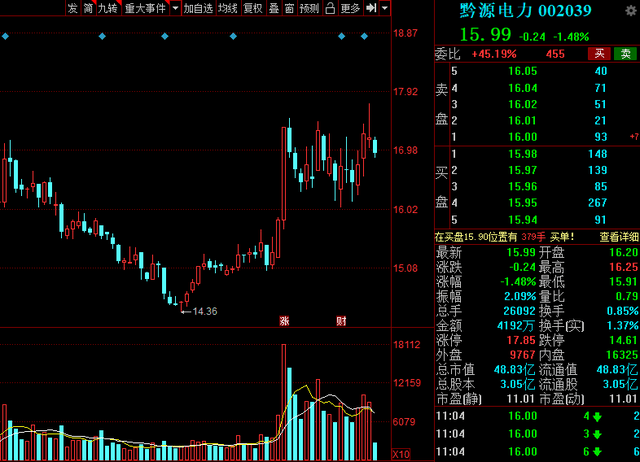Click volume axis label 12159
640x462 pixels.
[x=407, y=383]
